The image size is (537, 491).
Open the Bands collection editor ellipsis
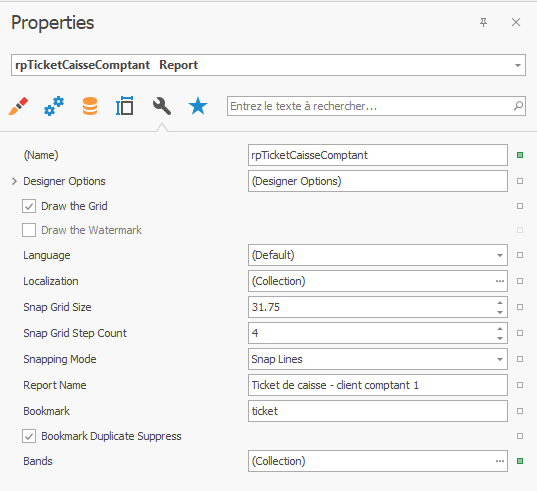point(500,461)
